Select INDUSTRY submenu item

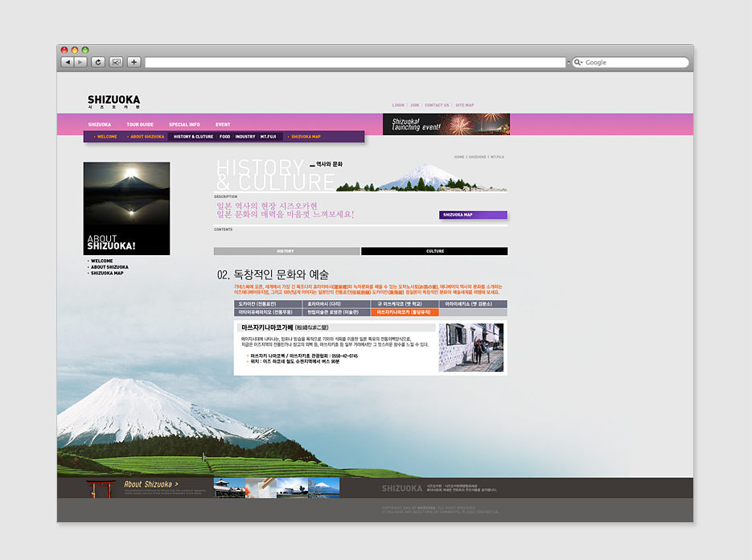[245, 137]
